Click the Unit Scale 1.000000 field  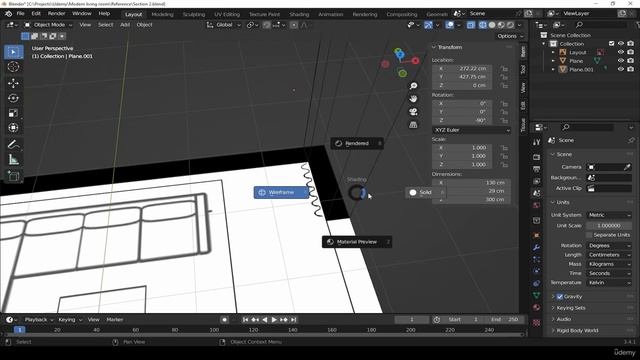(x=609, y=226)
